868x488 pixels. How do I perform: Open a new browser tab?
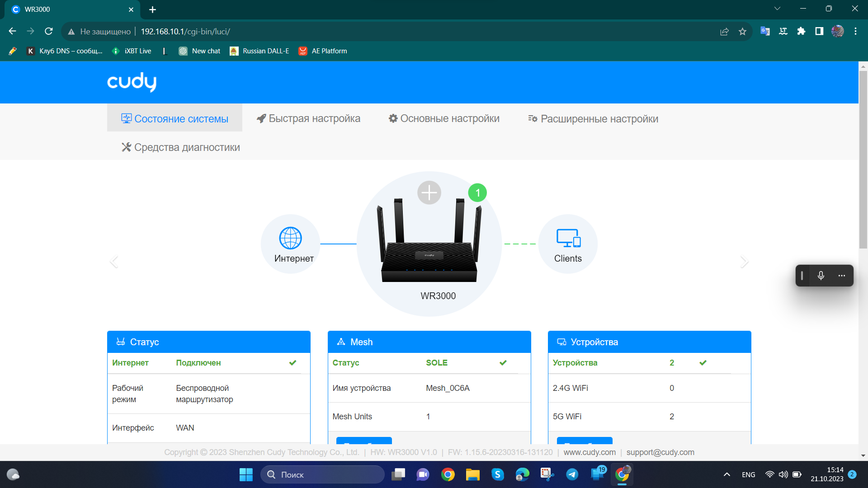pyautogui.click(x=152, y=9)
